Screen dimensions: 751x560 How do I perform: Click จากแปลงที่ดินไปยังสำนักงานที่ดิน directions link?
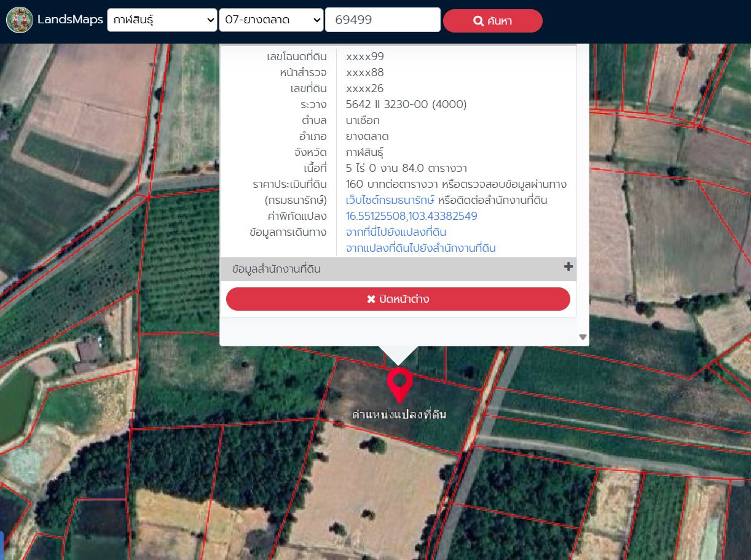(420, 248)
